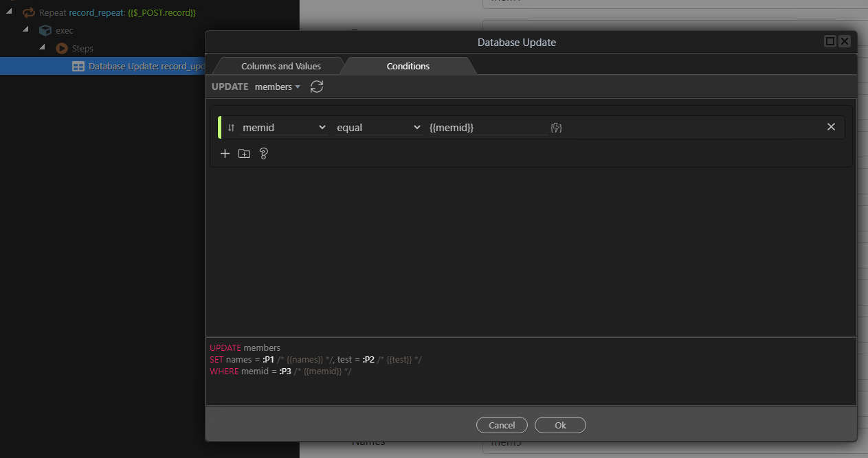This screenshot has width=868, height=458.
Task: Select the Conditions tab
Action: (408, 66)
